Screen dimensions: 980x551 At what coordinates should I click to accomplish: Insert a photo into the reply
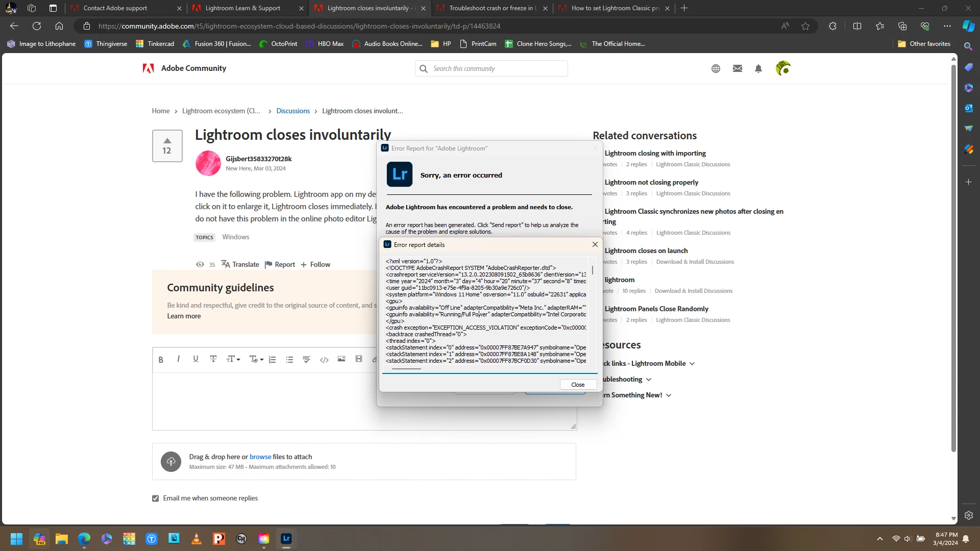coord(341,359)
